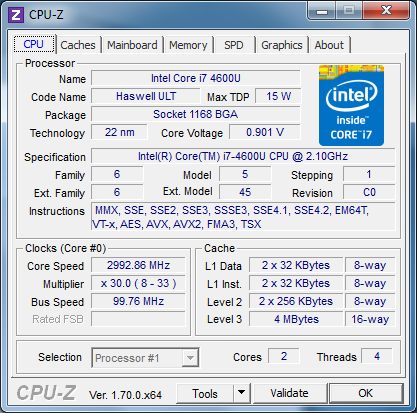Click the Package value Socket 1168 BGA
417x413 pixels.
point(196,114)
